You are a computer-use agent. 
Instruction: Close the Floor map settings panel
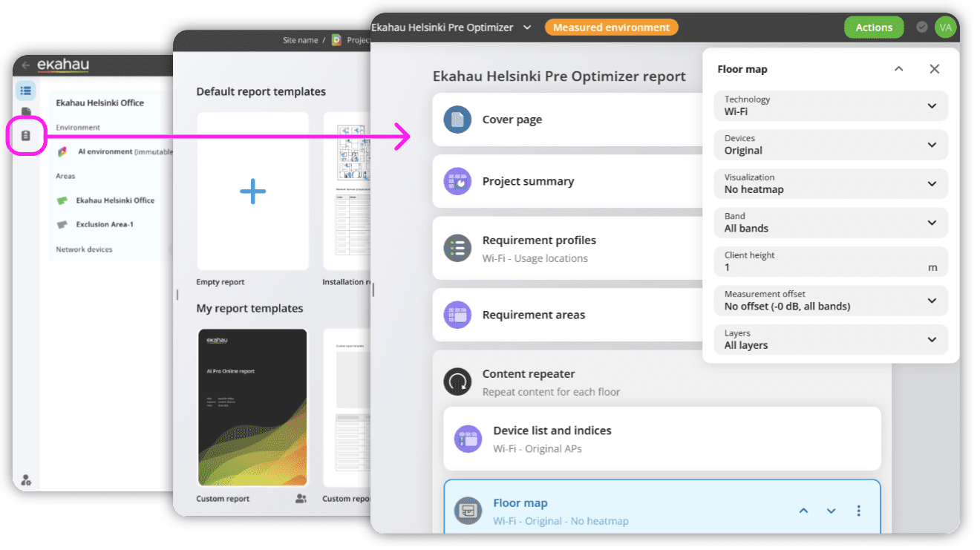tap(934, 69)
